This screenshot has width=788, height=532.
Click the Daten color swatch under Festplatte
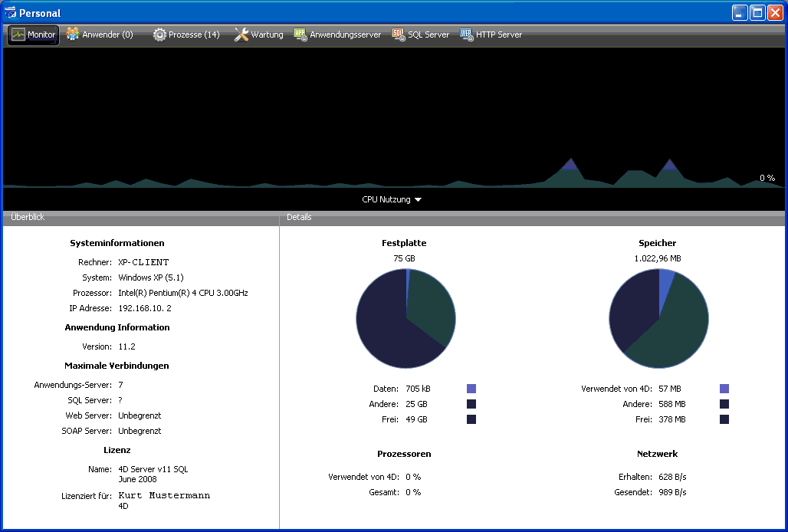tap(471, 389)
